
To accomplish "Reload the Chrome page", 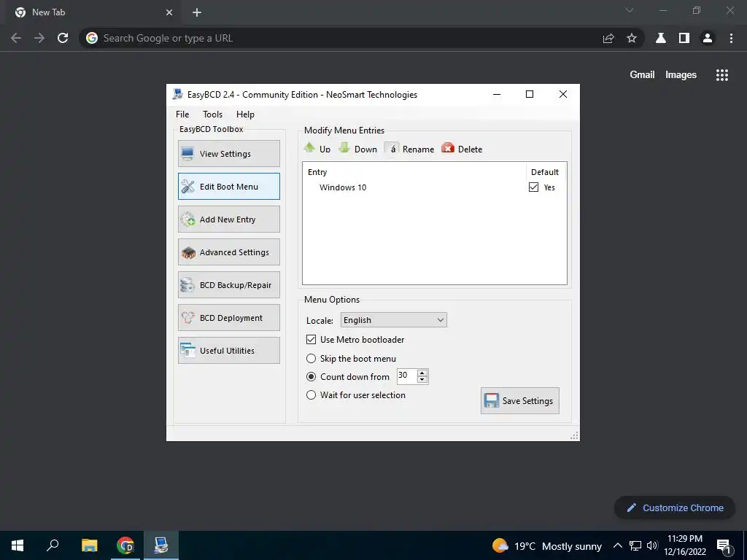I will 63,38.
